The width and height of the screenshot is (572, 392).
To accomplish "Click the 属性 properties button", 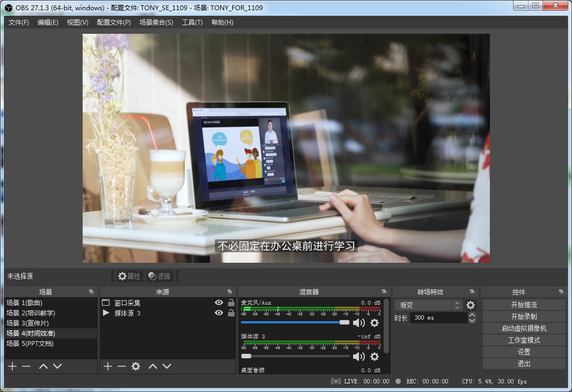I will pyautogui.click(x=129, y=276).
